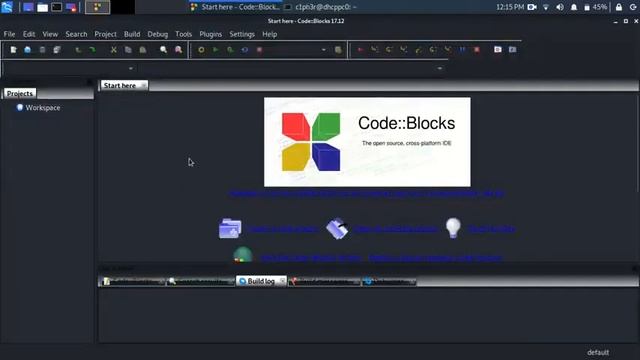
Task: Click the Redo toolbar icon
Action: click(93, 50)
